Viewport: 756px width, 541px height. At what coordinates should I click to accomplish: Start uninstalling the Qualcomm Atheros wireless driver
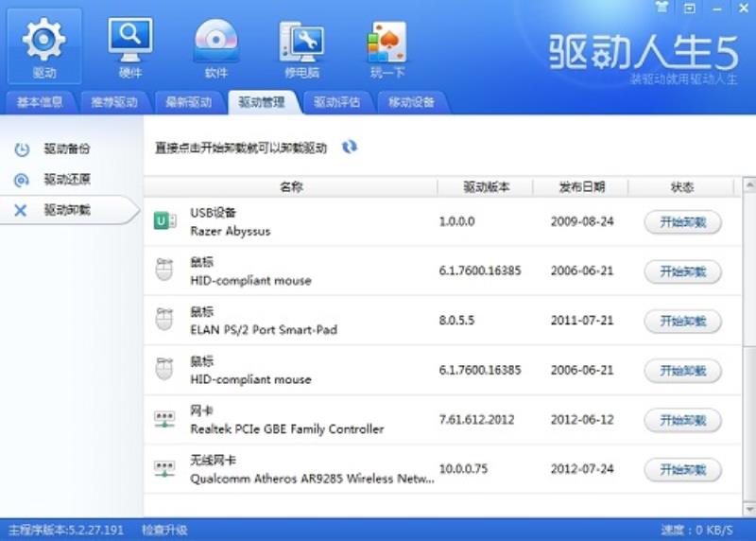(x=682, y=469)
